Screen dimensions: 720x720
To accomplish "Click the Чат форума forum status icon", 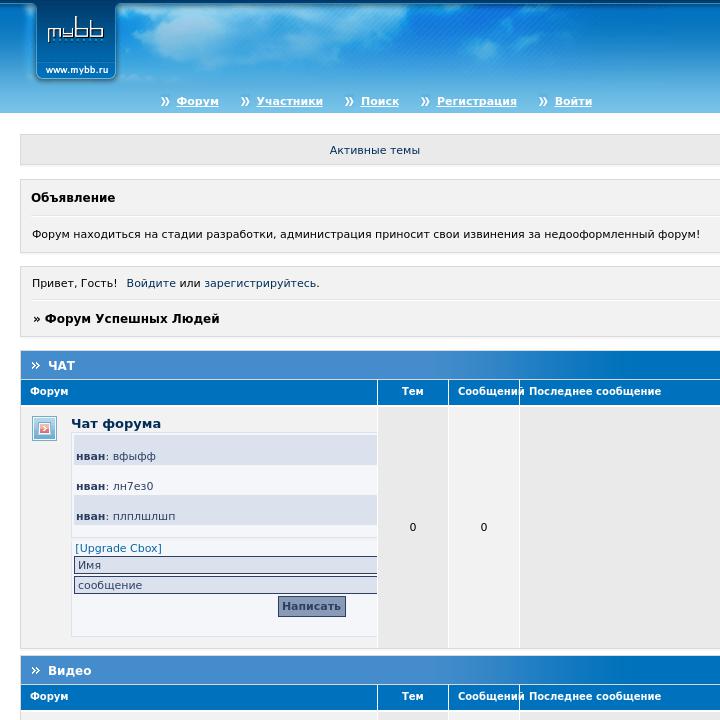I will coord(45,428).
